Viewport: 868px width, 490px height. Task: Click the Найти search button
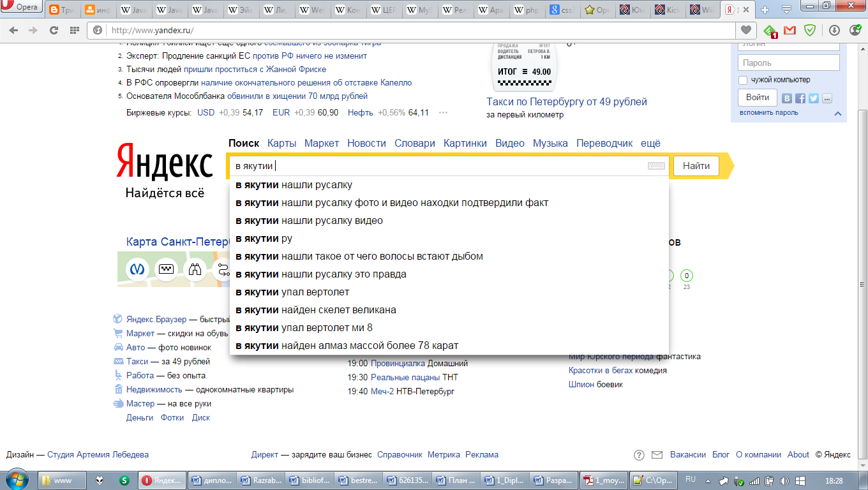point(696,166)
